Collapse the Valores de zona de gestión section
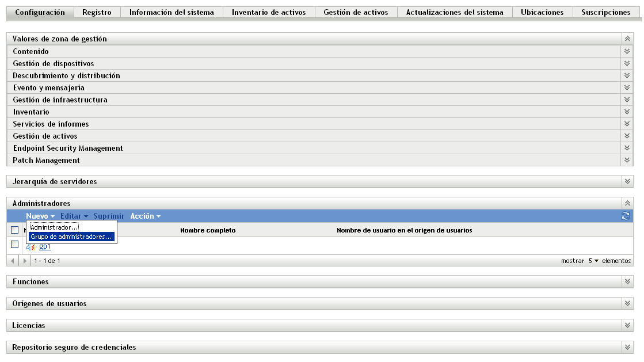Viewport: 644px width, 362px height. (x=627, y=39)
